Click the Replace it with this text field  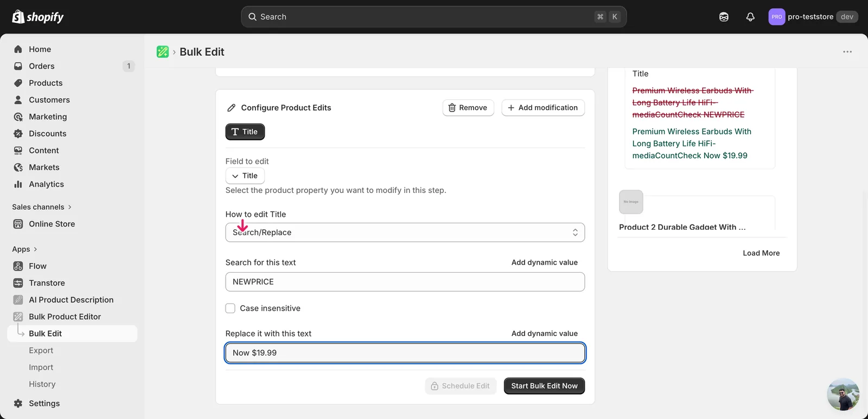click(405, 353)
